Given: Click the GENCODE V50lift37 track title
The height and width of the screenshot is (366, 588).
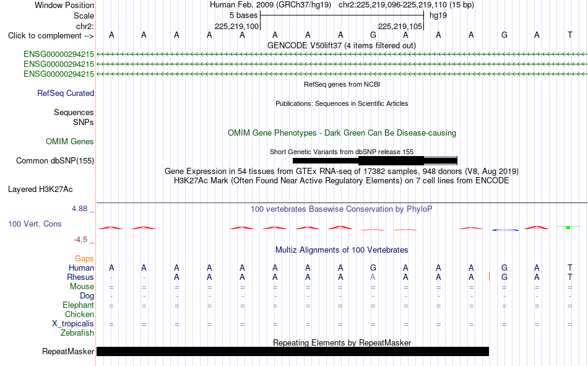Looking at the screenshot, I should point(342,45).
